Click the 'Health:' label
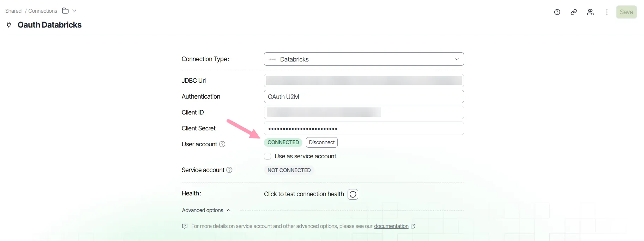This screenshot has width=644, height=241. [x=192, y=193]
